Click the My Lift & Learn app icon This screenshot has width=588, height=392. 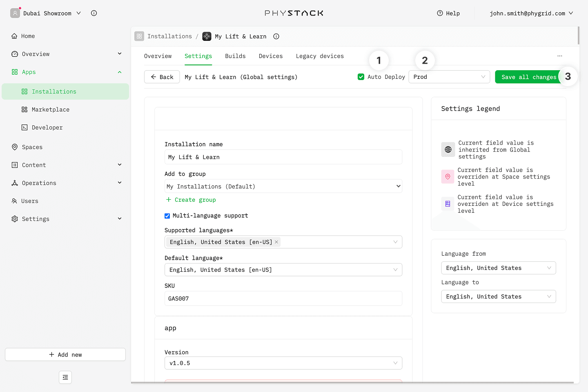[207, 36]
